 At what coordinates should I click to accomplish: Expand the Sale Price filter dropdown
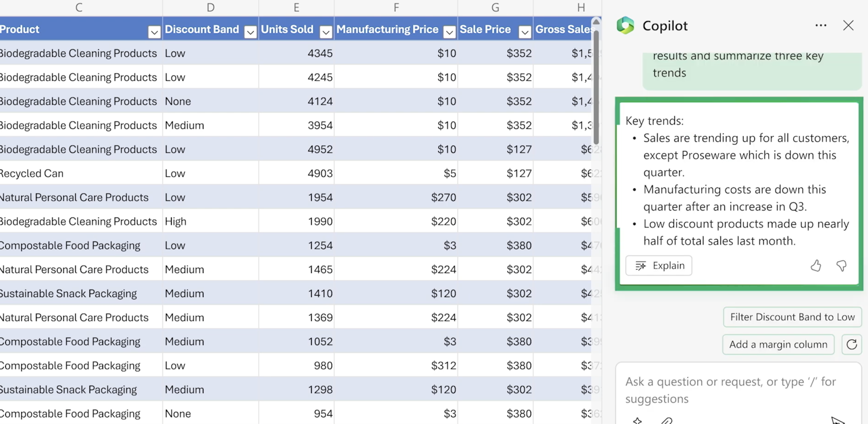tap(525, 32)
